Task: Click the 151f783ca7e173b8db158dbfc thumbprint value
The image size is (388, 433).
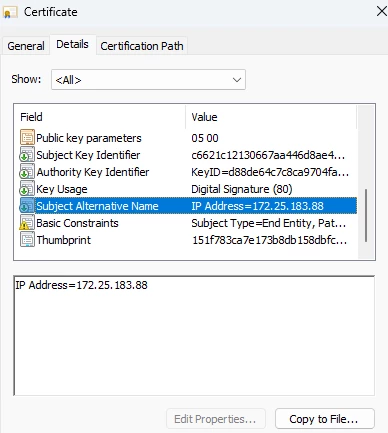Action: (x=269, y=240)
